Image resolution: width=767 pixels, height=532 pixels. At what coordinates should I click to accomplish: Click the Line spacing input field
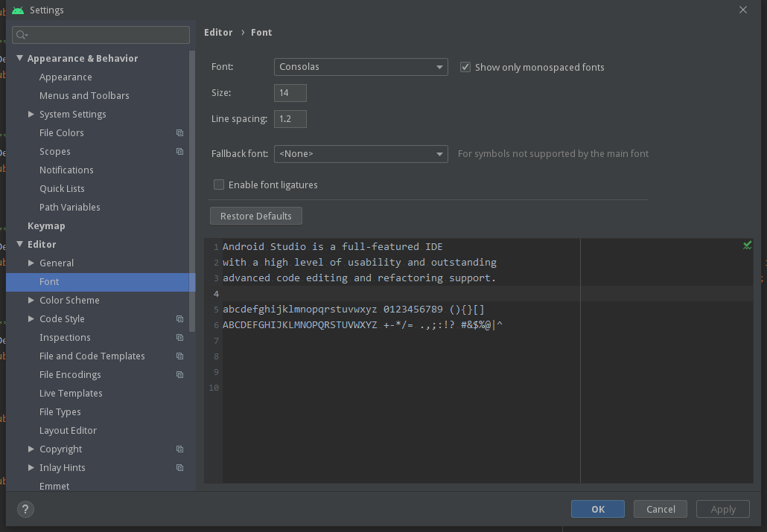click(x=290, y=119)
